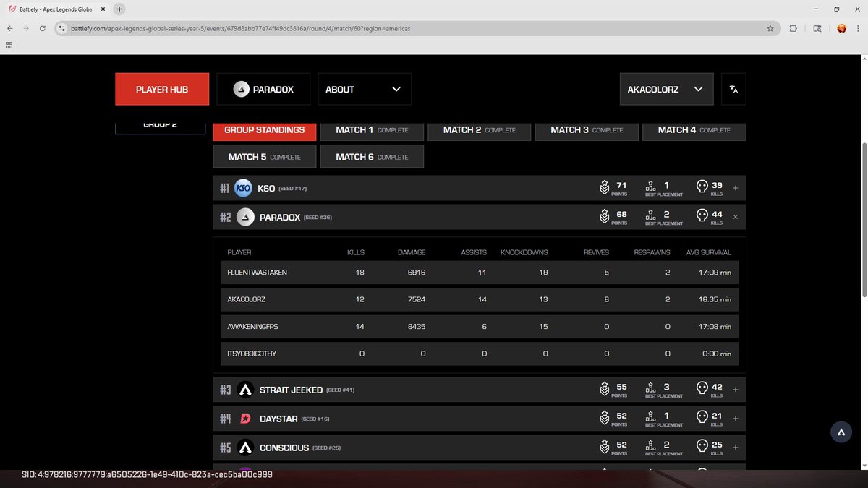Select the Group Standings tab

click(x=265, y=130)
